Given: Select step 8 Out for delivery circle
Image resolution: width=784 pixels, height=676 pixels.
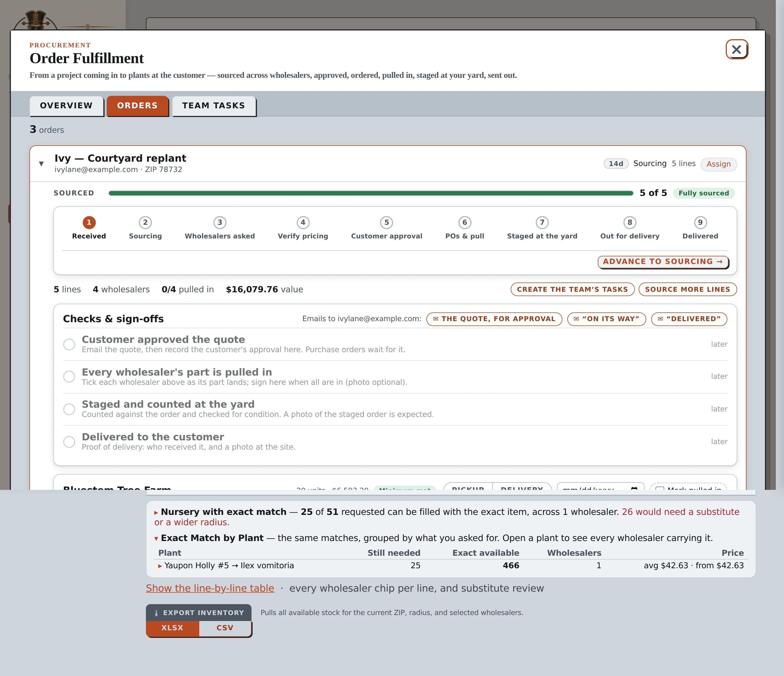Looking at the screenshot, I should 630,222.
